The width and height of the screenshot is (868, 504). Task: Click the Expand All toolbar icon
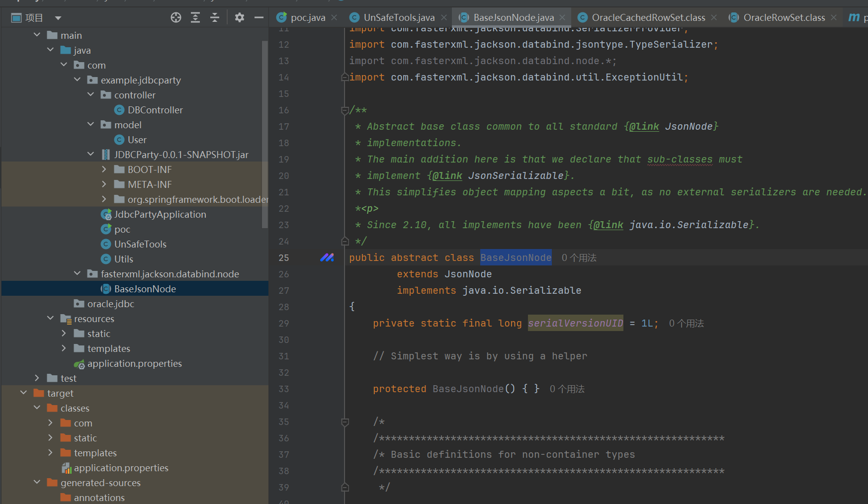[x=195, y=18]
